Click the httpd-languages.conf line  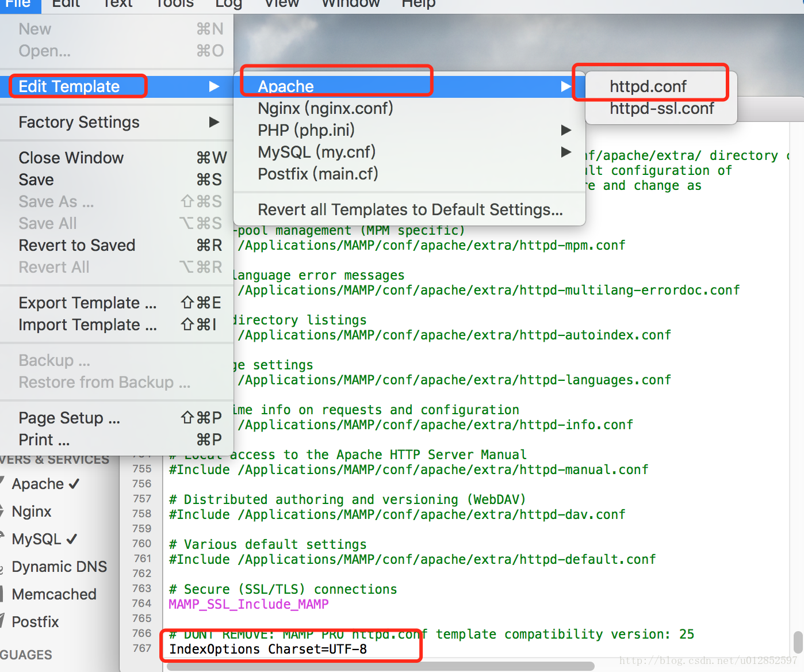pyautogui.click(x=454, y=380)
